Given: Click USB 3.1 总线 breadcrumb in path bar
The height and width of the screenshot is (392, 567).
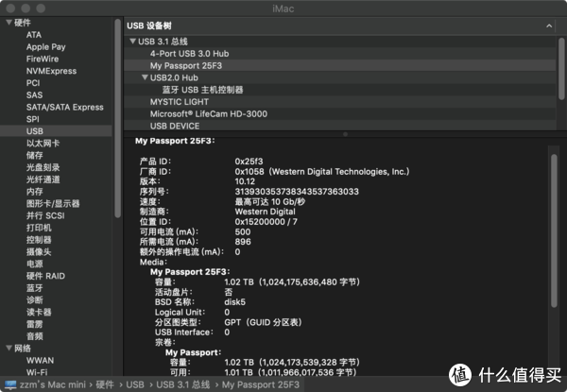Looking at the screenshot, I should 183,384.
